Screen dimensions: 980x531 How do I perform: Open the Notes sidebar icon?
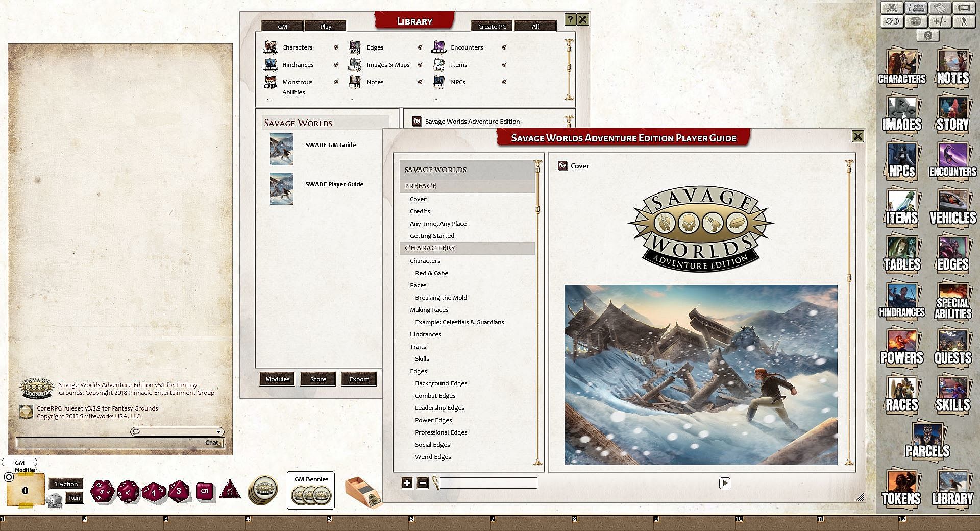(952, 66)
